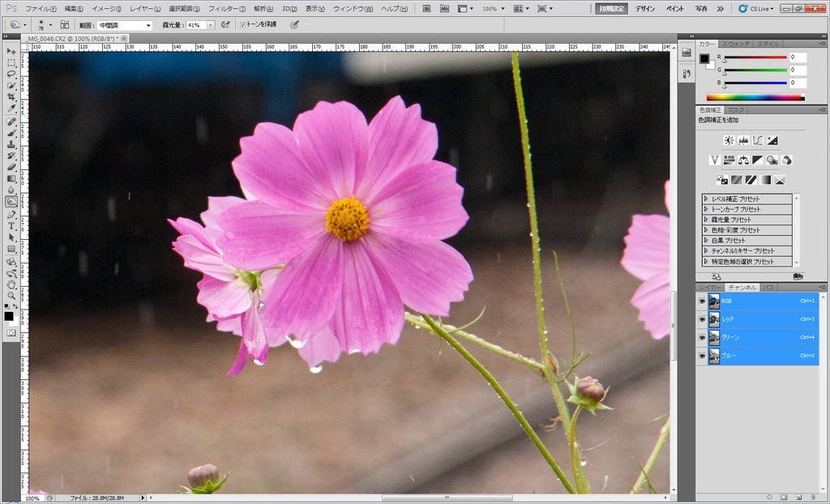The width and height of the screenshot is (830, 504).
Task: Open the CS Live dropdown
Action: pyautogui.click(x=756, y=8)
